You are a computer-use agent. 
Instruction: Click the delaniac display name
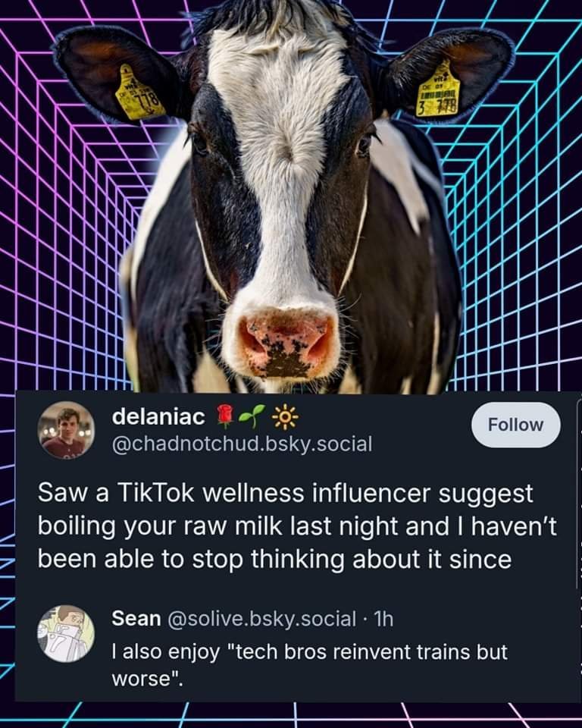pos(158,416)
